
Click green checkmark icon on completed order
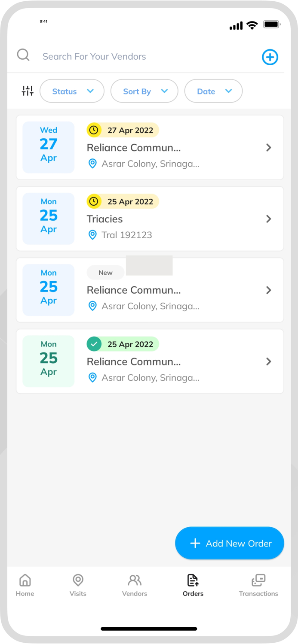click(94, 344)
